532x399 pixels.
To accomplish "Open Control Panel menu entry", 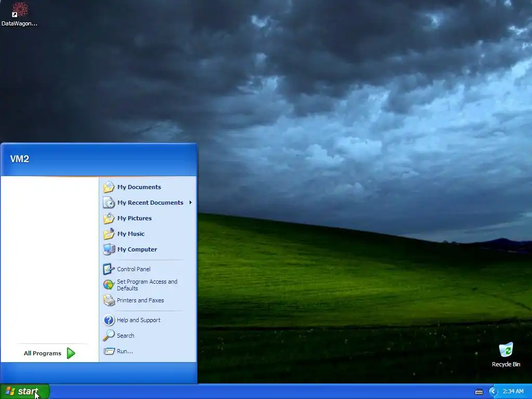I will (x=148, y=269).
